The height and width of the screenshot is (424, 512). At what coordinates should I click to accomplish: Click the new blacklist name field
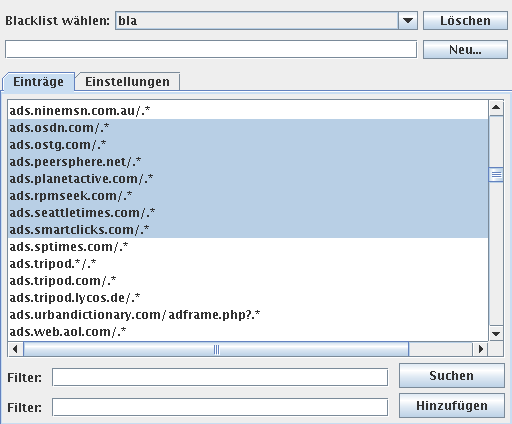pyautogui.click(x=211, y=49)
